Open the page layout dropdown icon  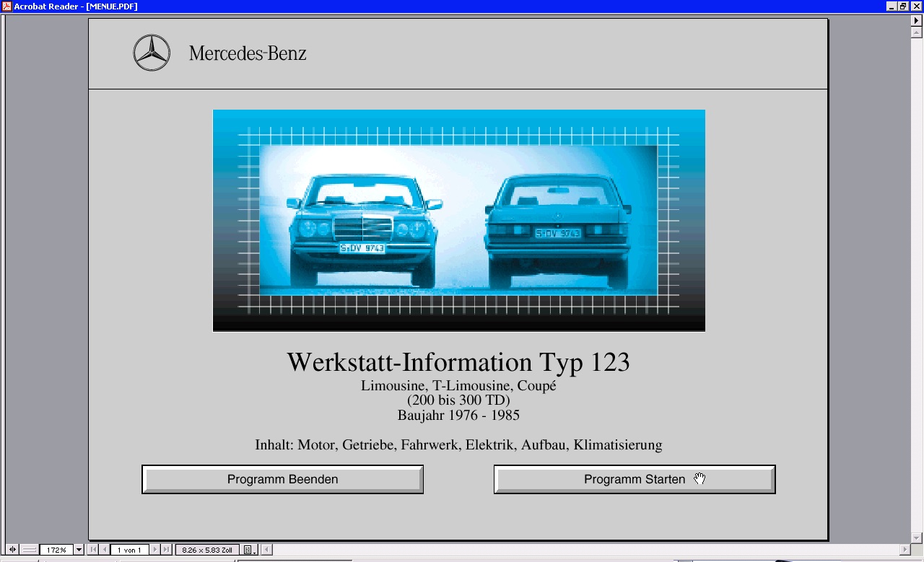pos(250,550)
